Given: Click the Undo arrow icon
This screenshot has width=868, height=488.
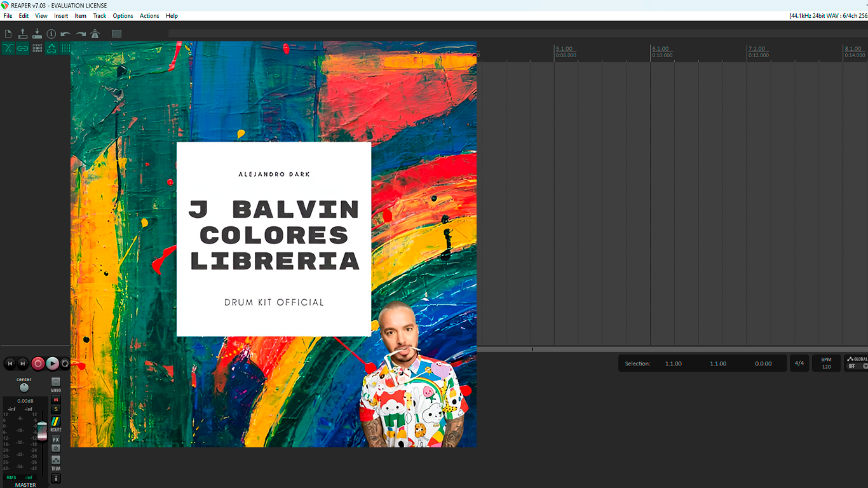Looking at the screenshot, I should [65, 34].
